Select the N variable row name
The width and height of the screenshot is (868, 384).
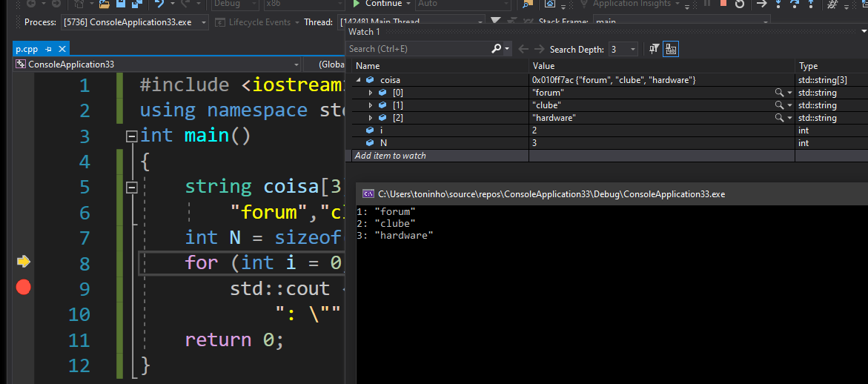[x=384, y=143]
